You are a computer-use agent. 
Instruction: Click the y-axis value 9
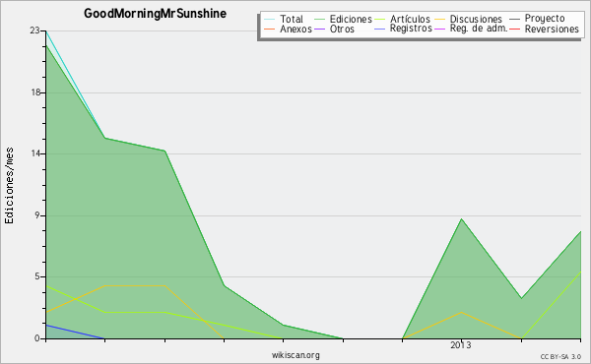click(37, 215)
